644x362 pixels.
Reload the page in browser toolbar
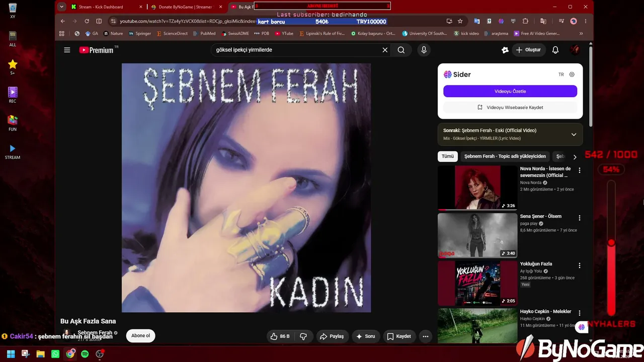(87, 21)
